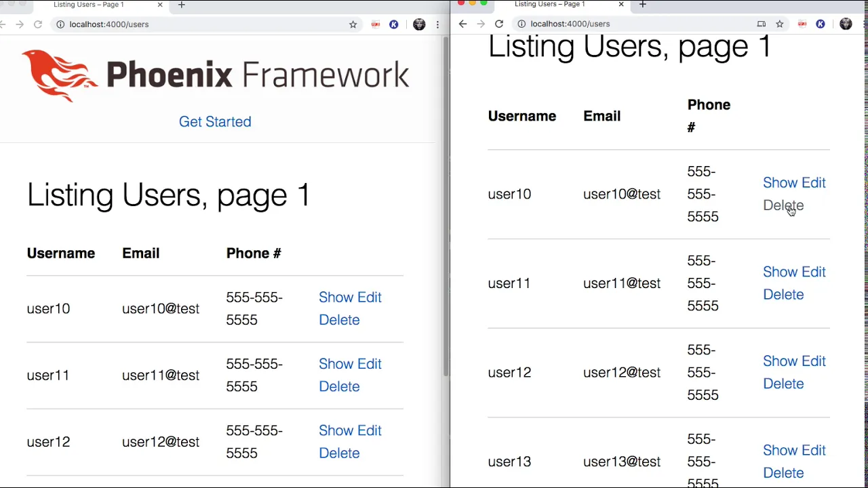View site info icon in the left address bar
The height and width of the screenshot is (488, 868).
(60, 24)
